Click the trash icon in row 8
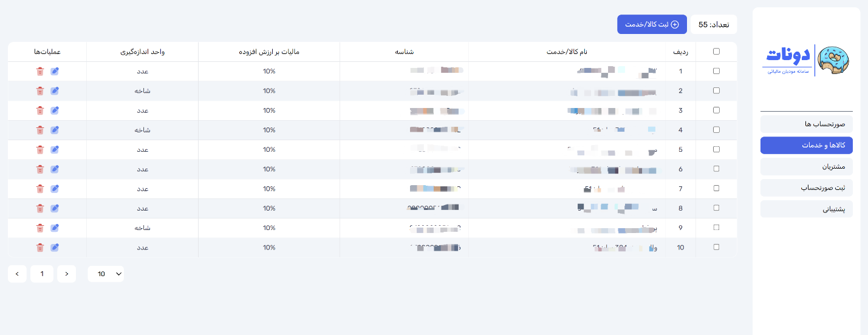868x335 pixels. (x=40, y=208)
